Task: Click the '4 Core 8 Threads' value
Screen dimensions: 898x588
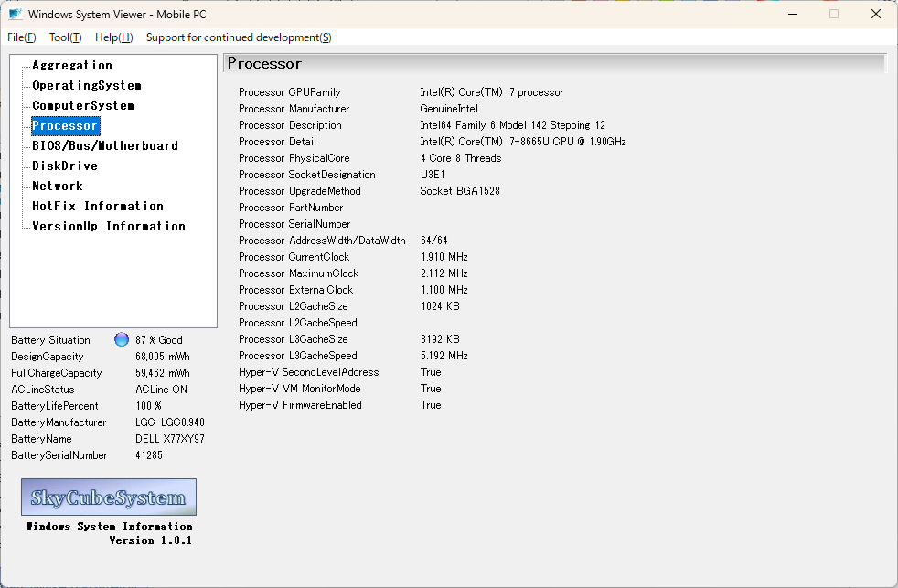Action: click(x=461, y=158)
